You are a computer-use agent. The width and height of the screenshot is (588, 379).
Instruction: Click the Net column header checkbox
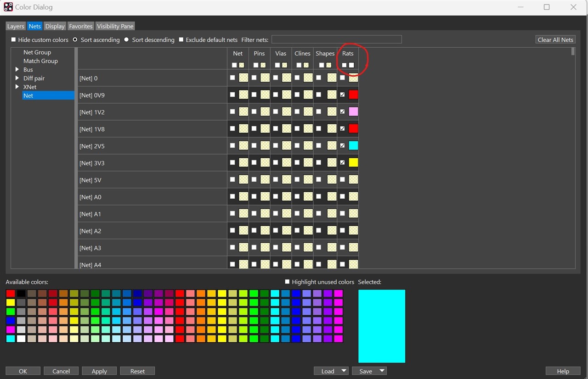(x=234, y=65)
